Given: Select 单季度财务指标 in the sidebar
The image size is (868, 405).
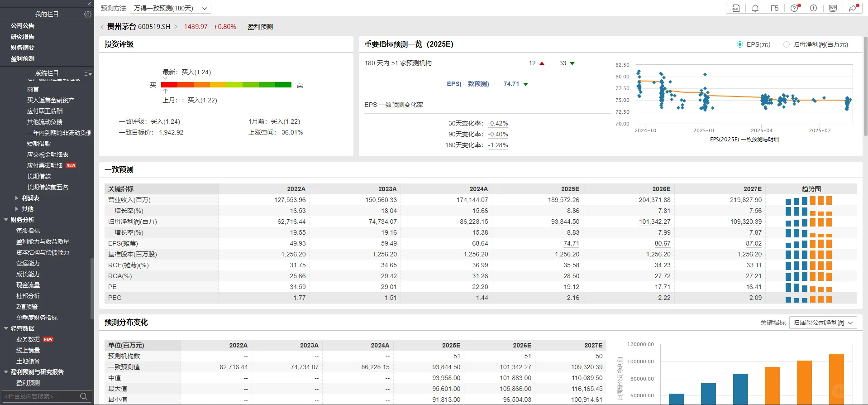Looking at the screenshot, I should (37, 318).
